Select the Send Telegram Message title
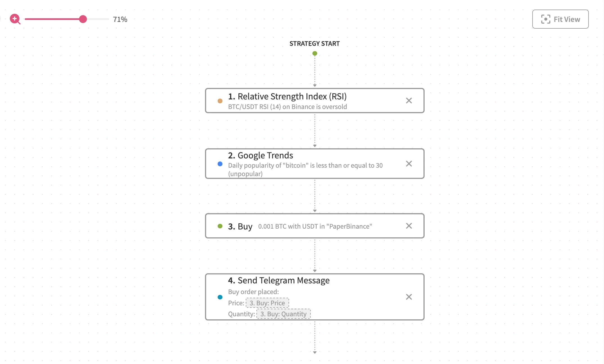Screen dimensions: 604x364 [x=279, y=280]
